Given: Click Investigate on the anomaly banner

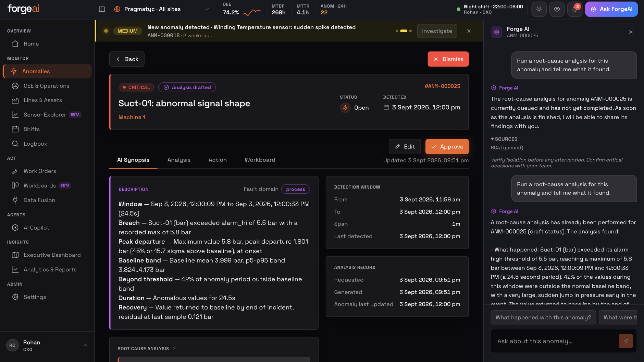Looking at the screenshot, I should click(x=437, y=31).
